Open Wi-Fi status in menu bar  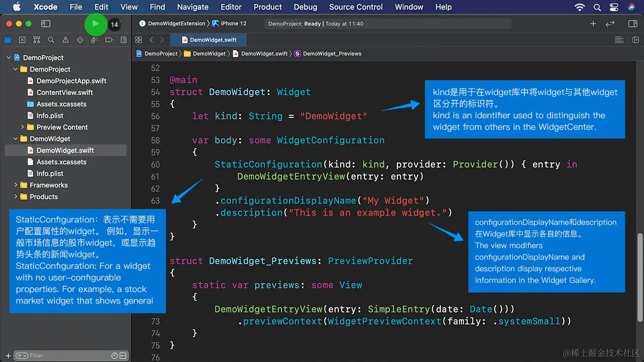pyautogui.click(x=580, y=7)
